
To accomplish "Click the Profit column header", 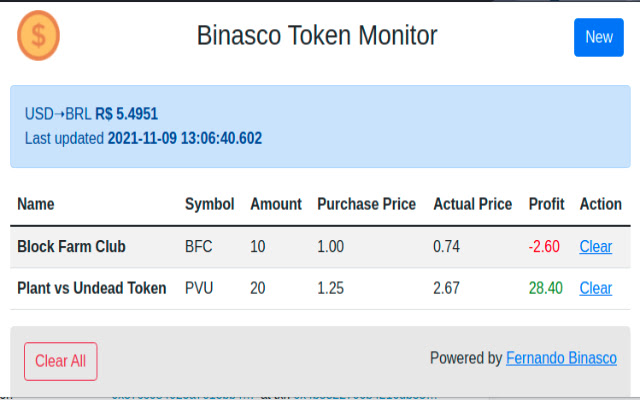I will pyautogui.click(x=546, y=204).
